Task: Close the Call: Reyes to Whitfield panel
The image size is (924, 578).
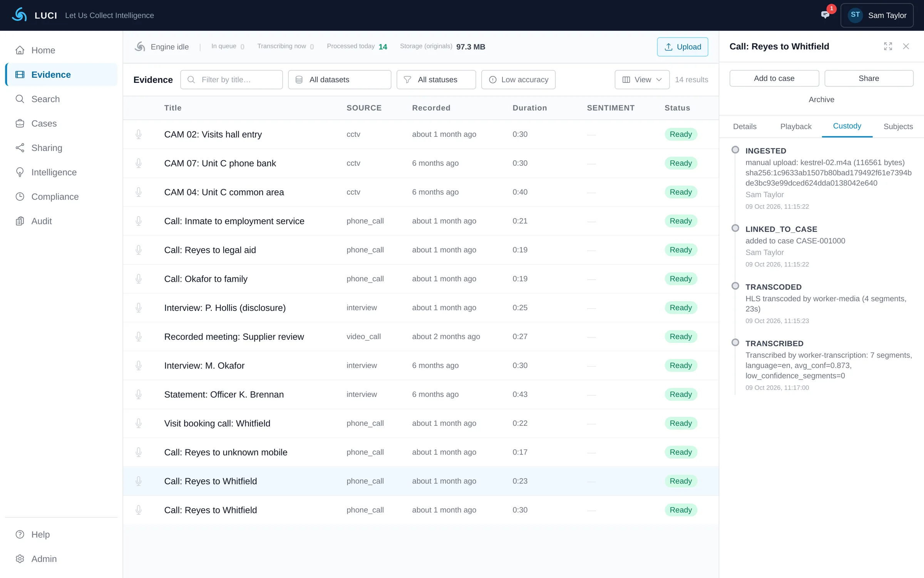Action: 906,46
